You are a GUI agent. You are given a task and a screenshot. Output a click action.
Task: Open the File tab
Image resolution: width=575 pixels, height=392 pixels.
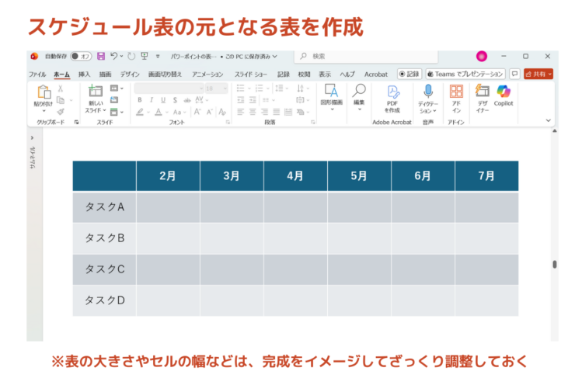coord(37,75)
